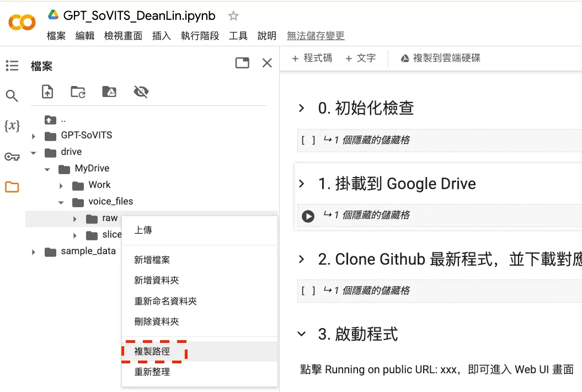Expand section 1. 掛載到 Google Drive
The image size is (582, 392).
(x=301, y=184)
